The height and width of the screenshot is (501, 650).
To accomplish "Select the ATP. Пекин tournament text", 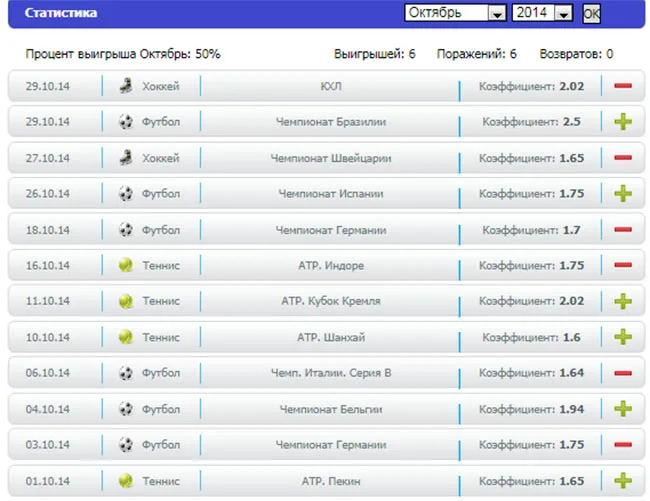I will tap(331, 481).
